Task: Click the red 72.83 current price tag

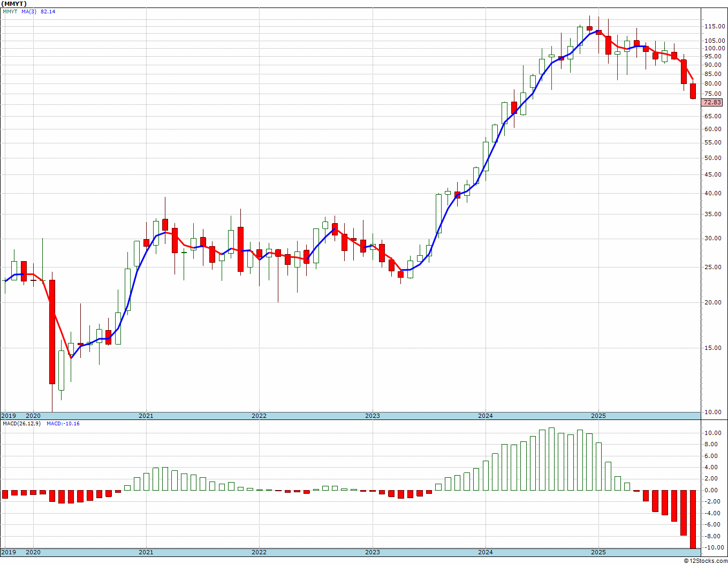Action: pos(712,102)
